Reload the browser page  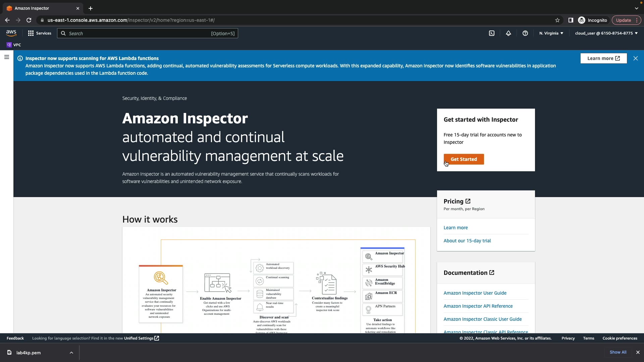coord(29,20)
